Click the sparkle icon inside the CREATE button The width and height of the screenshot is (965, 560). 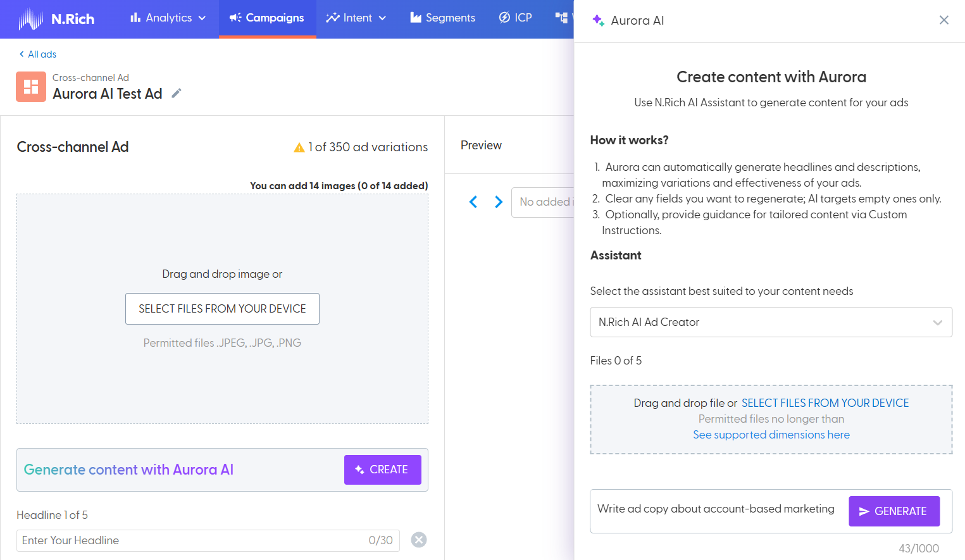coord(359,470)
